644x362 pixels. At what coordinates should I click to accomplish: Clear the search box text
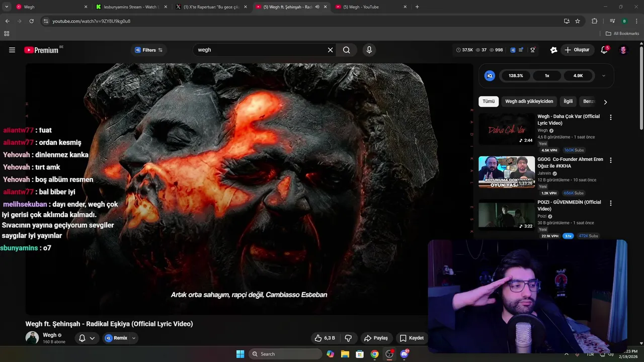click(330, 50)
